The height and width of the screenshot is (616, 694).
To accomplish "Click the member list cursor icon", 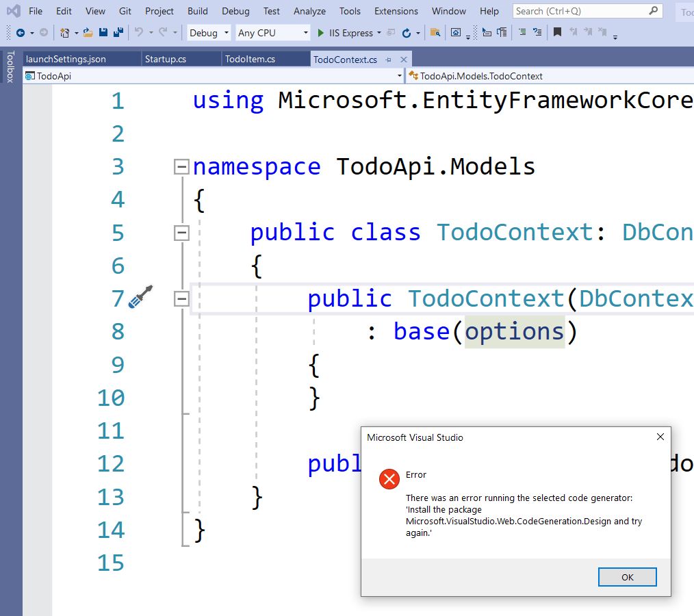I will (x=487, y=32).
